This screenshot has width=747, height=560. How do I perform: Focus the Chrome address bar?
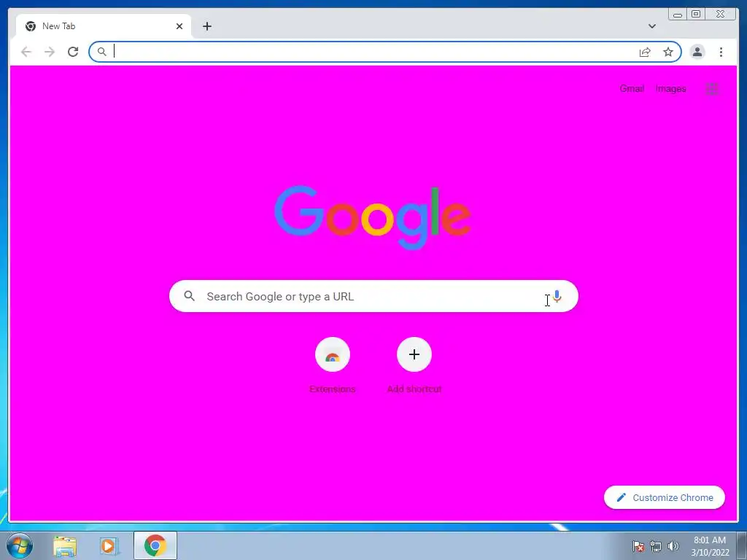385,52
